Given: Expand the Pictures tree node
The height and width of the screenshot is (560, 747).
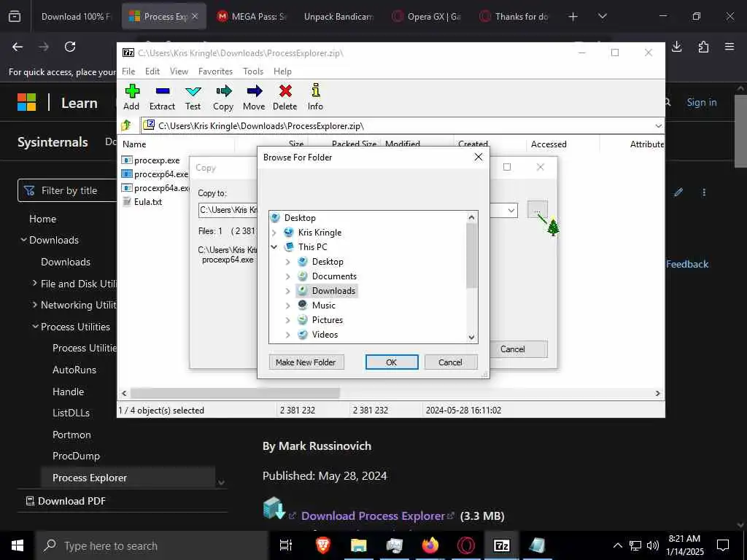Looking at the screenshot, I should click(287, 320).
